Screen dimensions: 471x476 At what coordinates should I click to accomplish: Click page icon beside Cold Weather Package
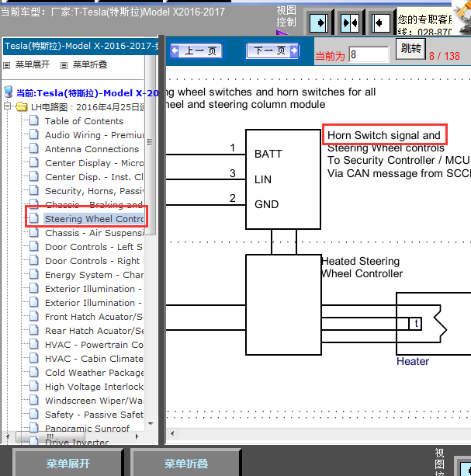pyautogui.click(x=34, y=372)
